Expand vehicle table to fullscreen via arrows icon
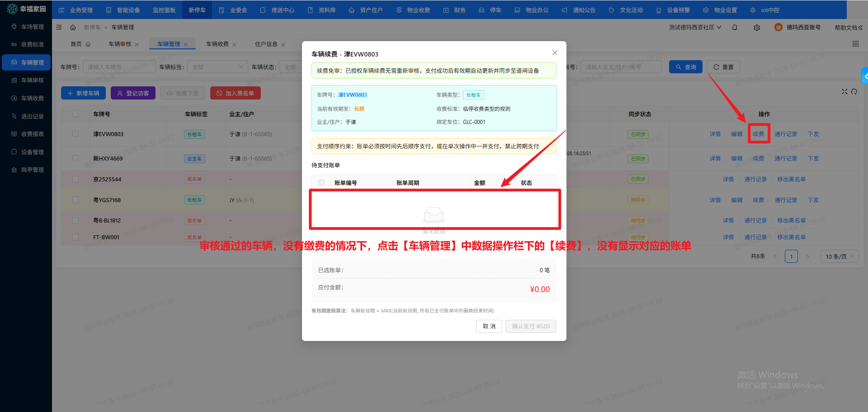Viewport: 868px width, 412px height. [x=844, y=91]
